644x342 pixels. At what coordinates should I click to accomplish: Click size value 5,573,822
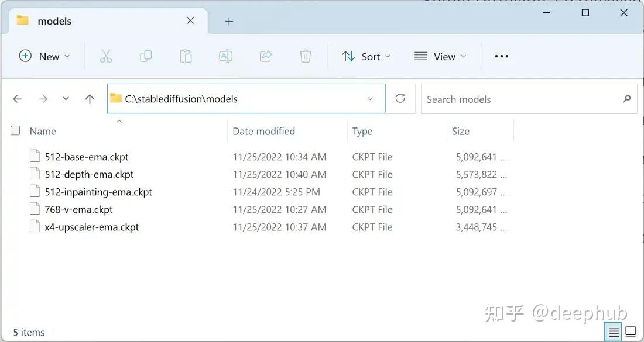pyautogui.click(x=477, y=174)
